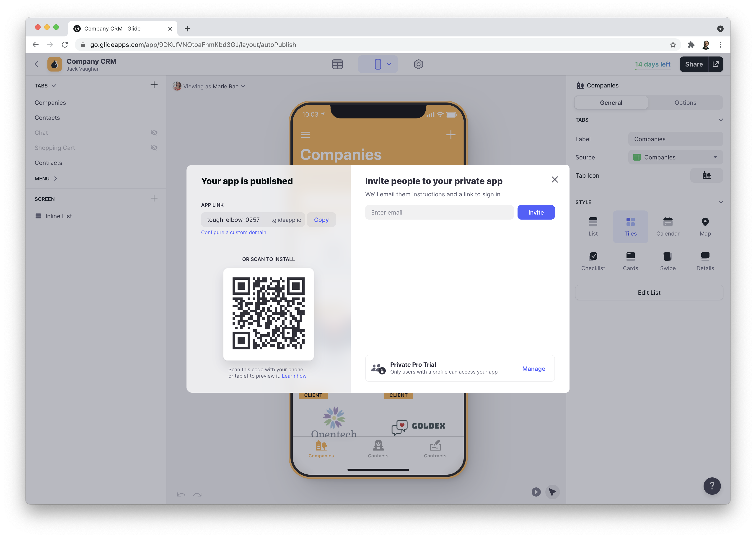Open Configure a custom domain link

tap(233, 233)
